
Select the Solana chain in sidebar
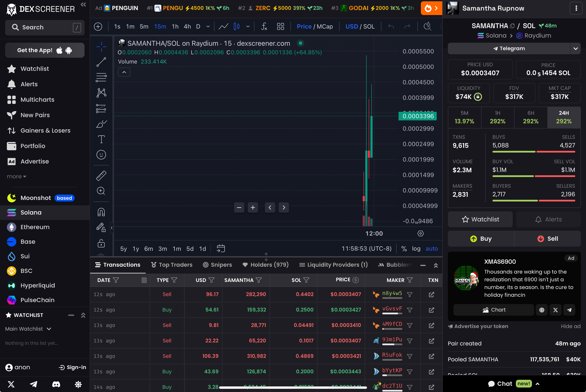pos(45,212)
